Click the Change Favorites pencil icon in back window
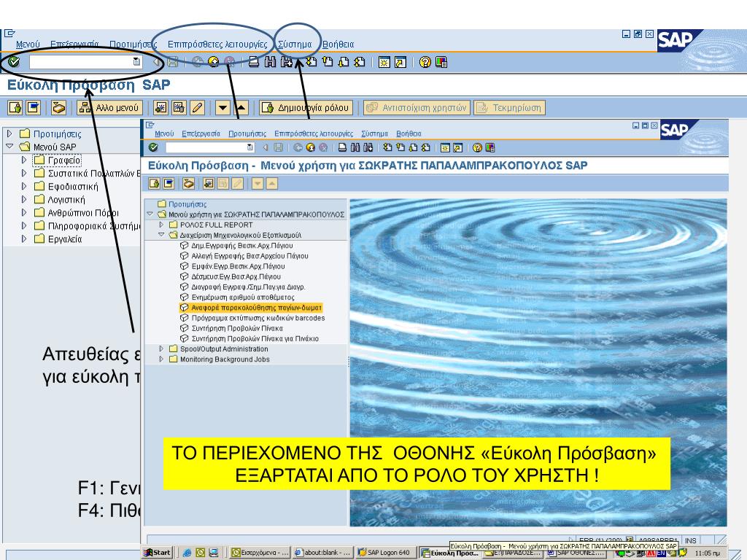Viewport: 747px width, 560px height. pos(197,108)
